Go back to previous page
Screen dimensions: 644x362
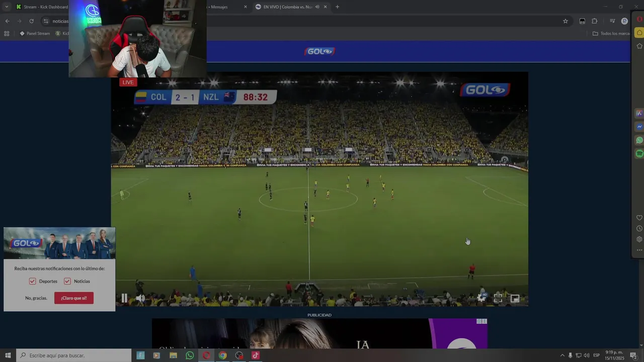click(7, 21)
